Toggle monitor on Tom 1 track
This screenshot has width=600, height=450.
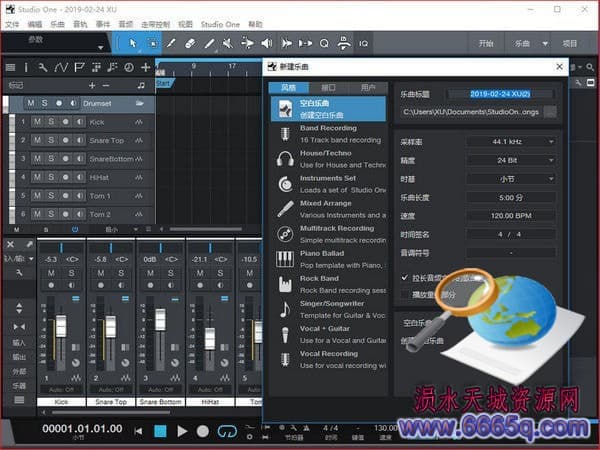point(79,196)
